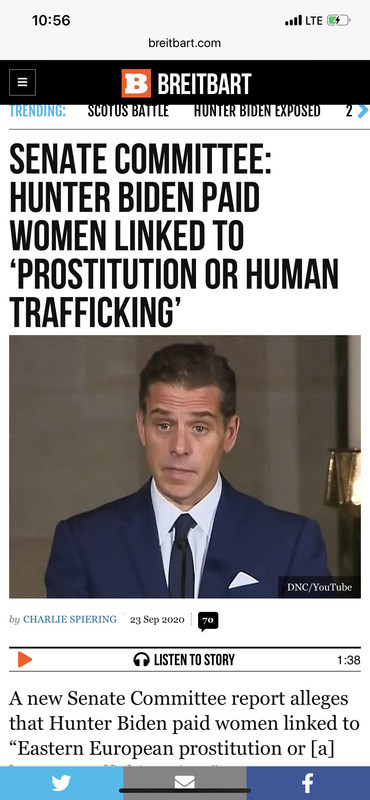Click the Senate Committee article headline
This screenshot has width=370, height=800.
point(174,236)
